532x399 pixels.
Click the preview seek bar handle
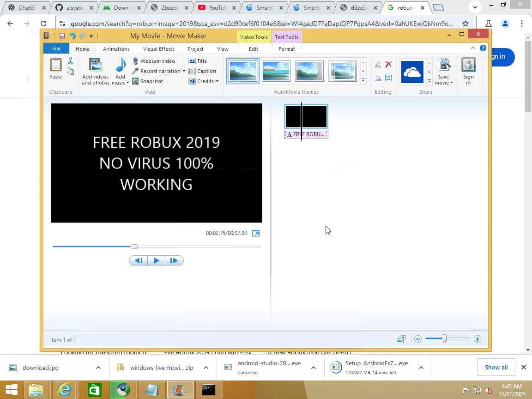click(x=134, y=246)
